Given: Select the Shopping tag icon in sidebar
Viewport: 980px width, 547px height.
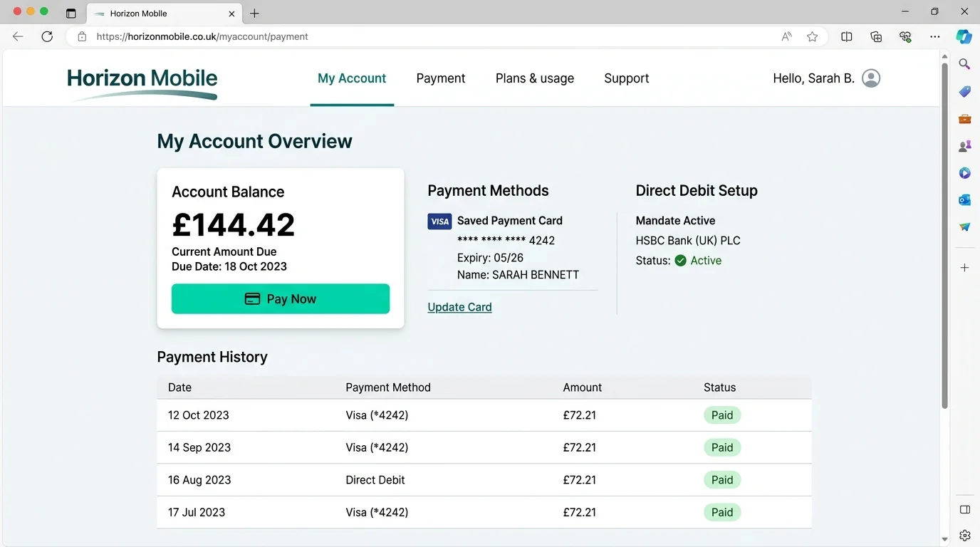Looking at the screenshot, I should coord(964,91).
